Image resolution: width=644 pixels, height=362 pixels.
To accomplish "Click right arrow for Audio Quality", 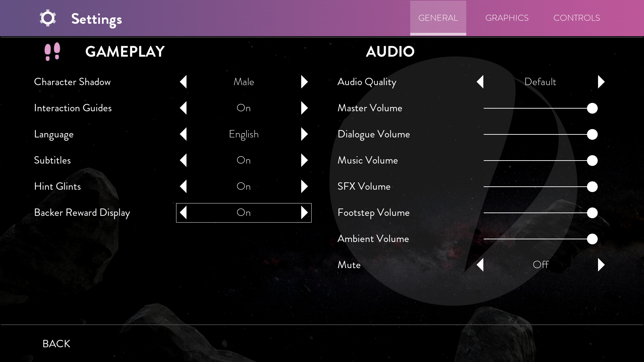I will click(601, 82).
